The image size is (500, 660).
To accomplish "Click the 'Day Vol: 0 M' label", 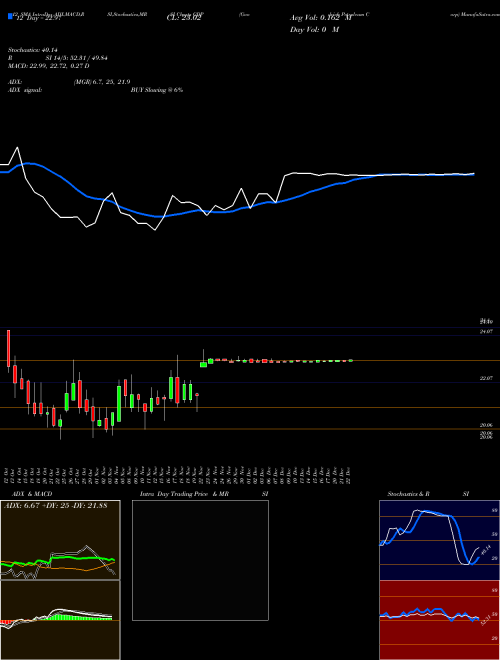I will [314, 30].
